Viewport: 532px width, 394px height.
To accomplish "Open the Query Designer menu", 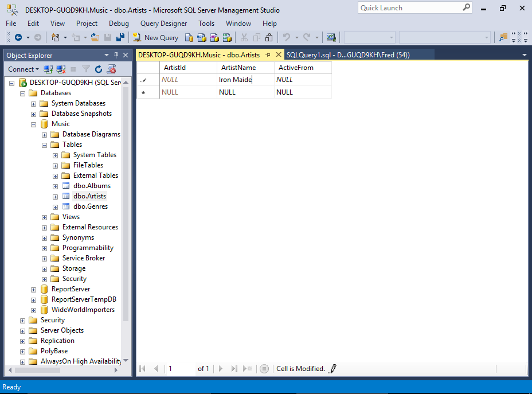I will (163, 24).
